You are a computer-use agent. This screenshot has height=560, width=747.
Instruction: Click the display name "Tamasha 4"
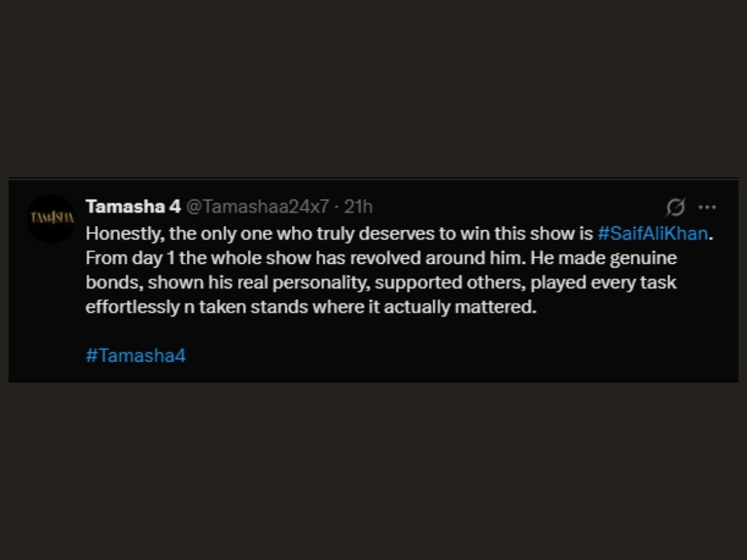tap(133, 207)
